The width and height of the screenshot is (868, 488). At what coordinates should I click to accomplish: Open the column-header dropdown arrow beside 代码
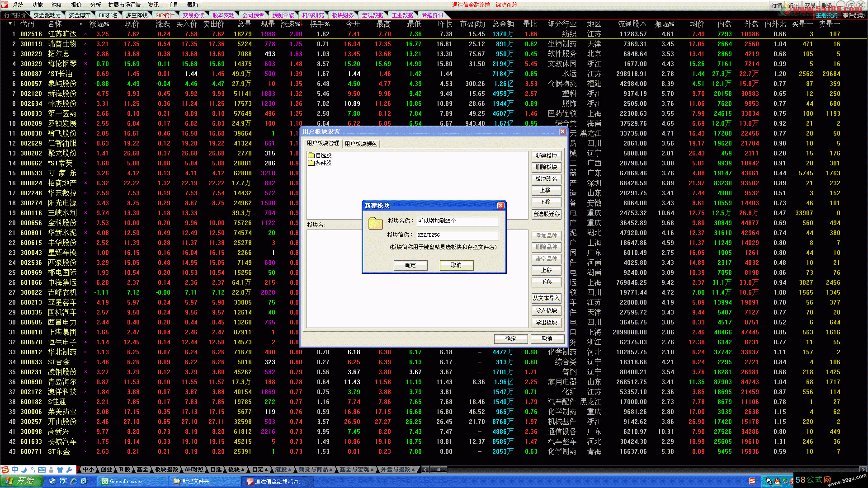tap(10, 23)
